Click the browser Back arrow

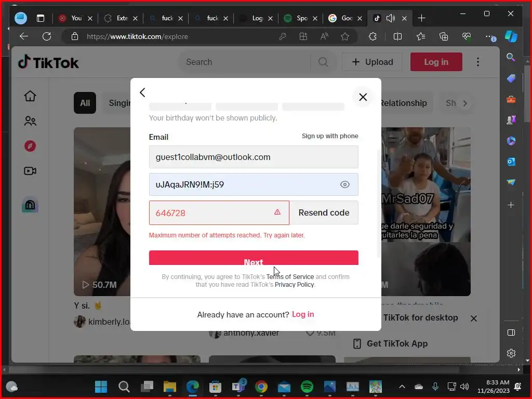click(x=24, y=36)
